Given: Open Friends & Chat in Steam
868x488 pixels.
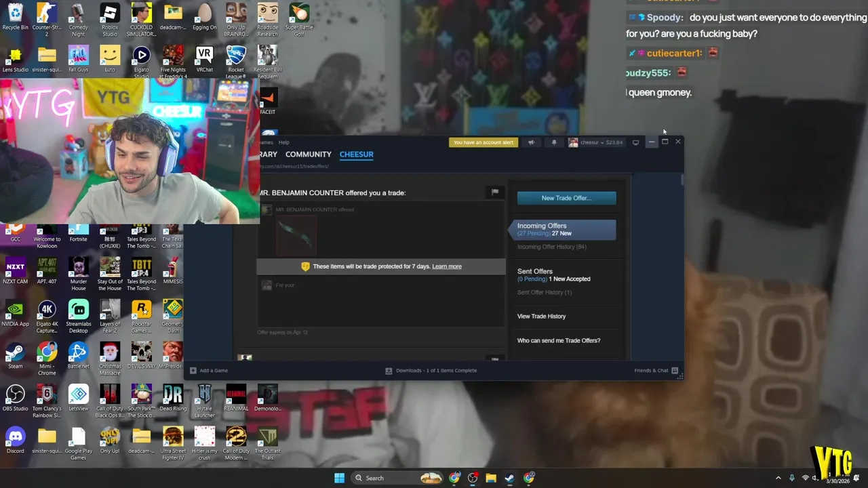Looking at the screenshot, I should pos(656,371).
